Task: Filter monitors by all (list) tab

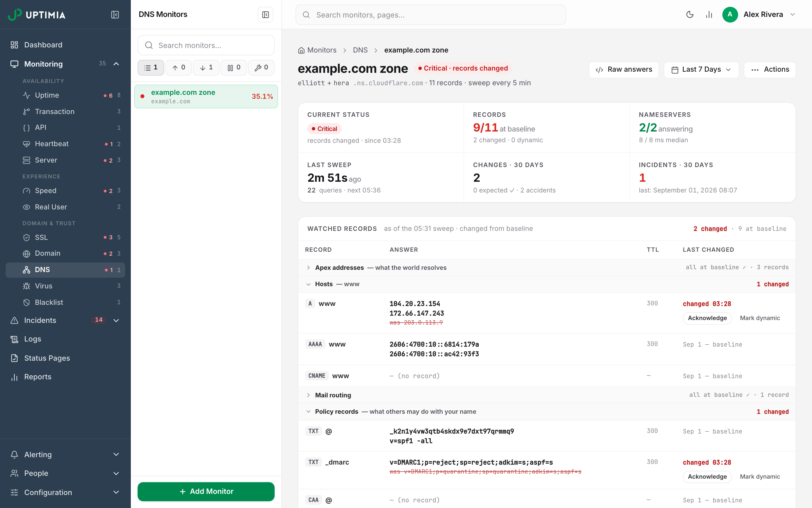Action: click(x=151, y=68)
